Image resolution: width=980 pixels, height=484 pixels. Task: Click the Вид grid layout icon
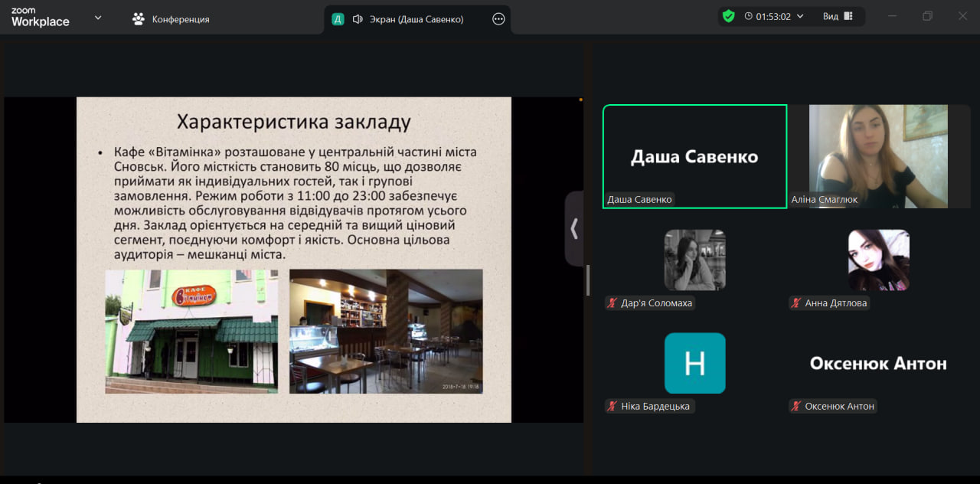click(848, 16)
